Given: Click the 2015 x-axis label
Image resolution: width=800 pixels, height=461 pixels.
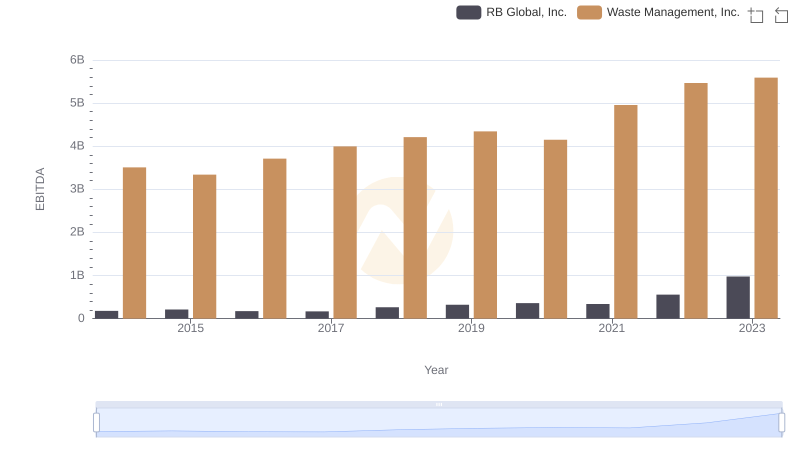Looking at the screenshot, I should (190, 328).
